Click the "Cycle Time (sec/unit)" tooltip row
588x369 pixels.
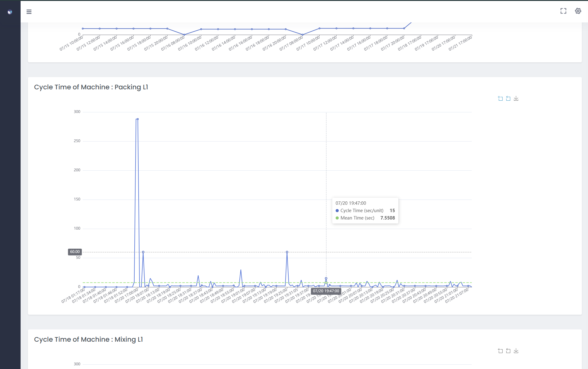point(365,211)
